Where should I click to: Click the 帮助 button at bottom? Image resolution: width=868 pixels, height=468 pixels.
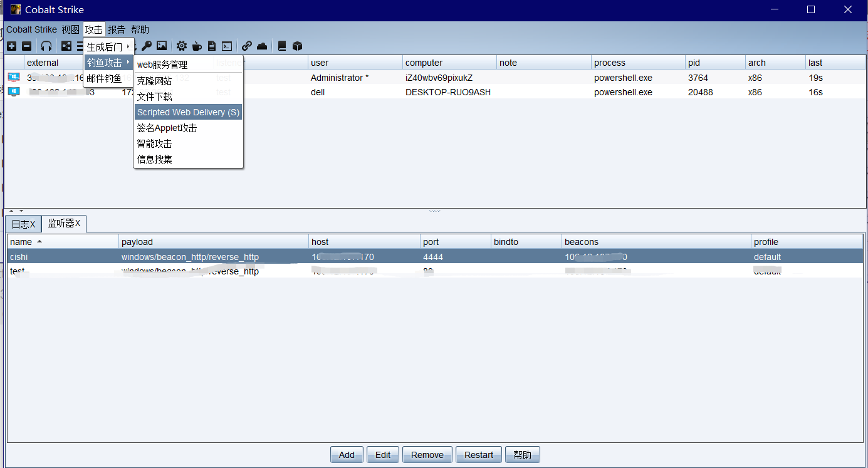523,455
